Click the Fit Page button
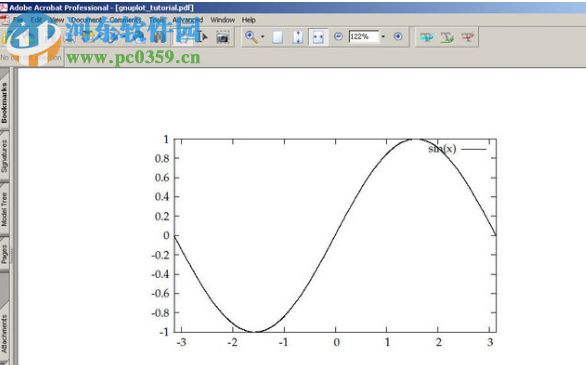The width and height of the screenshot is (586, 365). point(298,37)
